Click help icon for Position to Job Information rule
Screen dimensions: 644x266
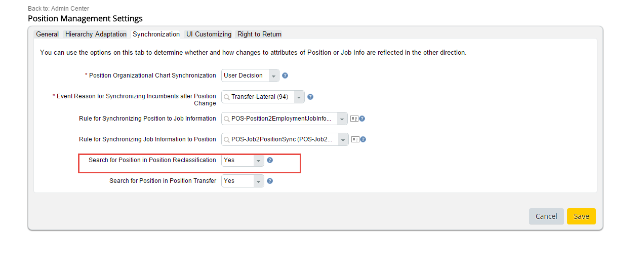coord(362,119)
